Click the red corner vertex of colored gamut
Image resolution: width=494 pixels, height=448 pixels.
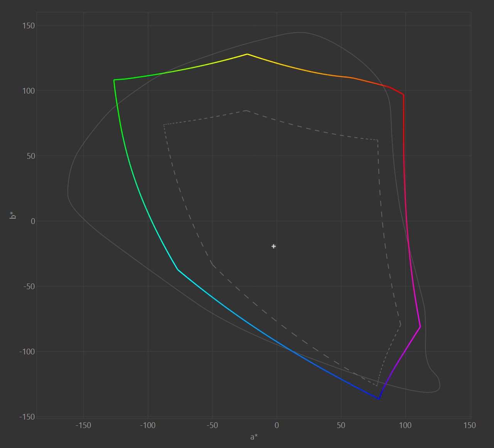(x=403, y=94)
